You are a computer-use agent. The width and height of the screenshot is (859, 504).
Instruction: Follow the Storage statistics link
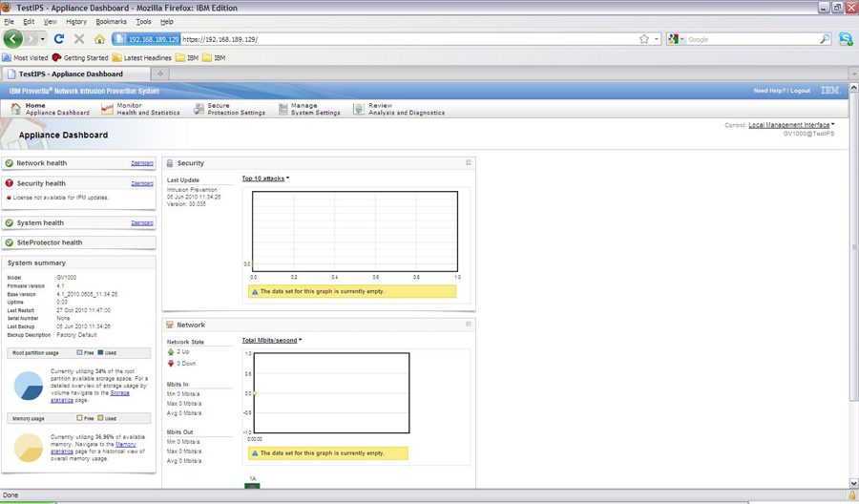(x=119, y=392)
